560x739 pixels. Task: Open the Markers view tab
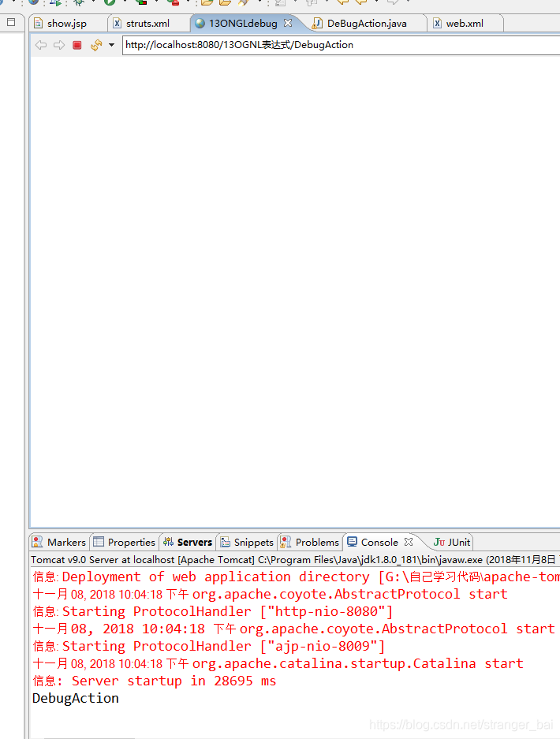point(59,542)
